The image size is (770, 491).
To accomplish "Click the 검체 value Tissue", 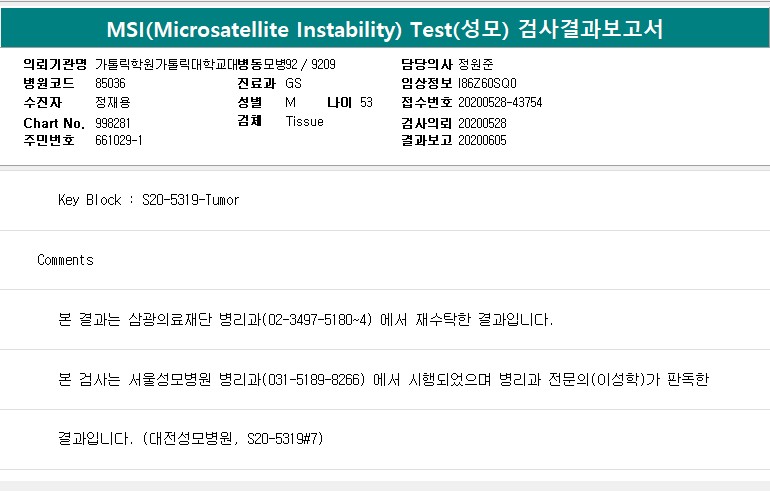I will [304, 122].
